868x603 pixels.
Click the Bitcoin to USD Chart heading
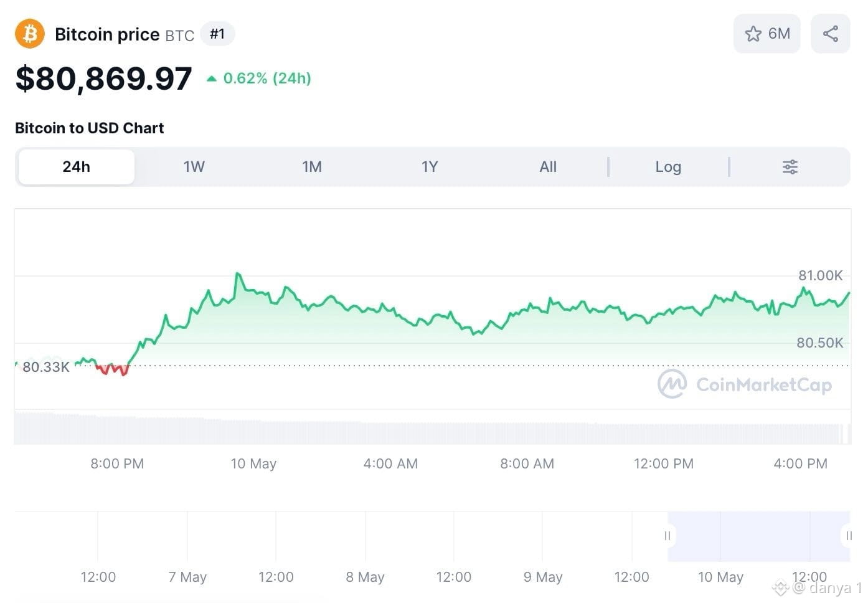click(90, 128)
